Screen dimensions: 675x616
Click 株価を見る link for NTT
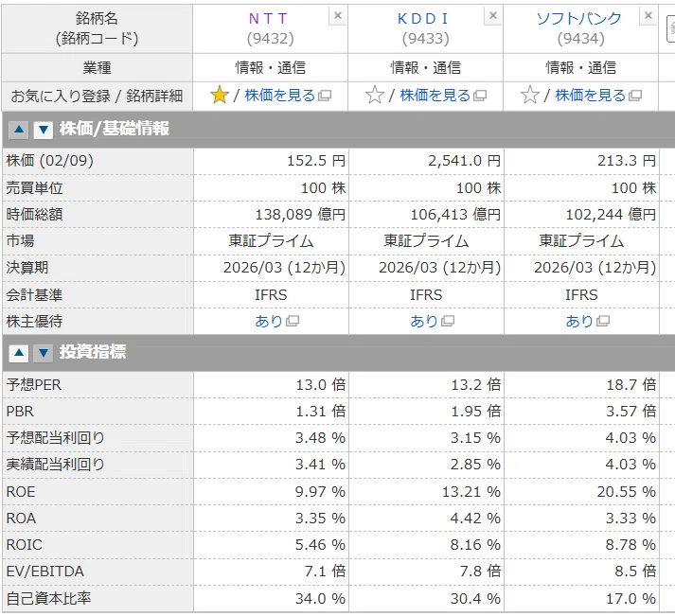coord(280,95)
